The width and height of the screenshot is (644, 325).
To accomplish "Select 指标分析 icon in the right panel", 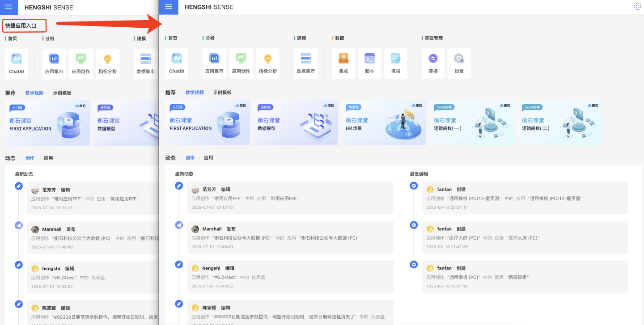I will (x=268, y=63).
